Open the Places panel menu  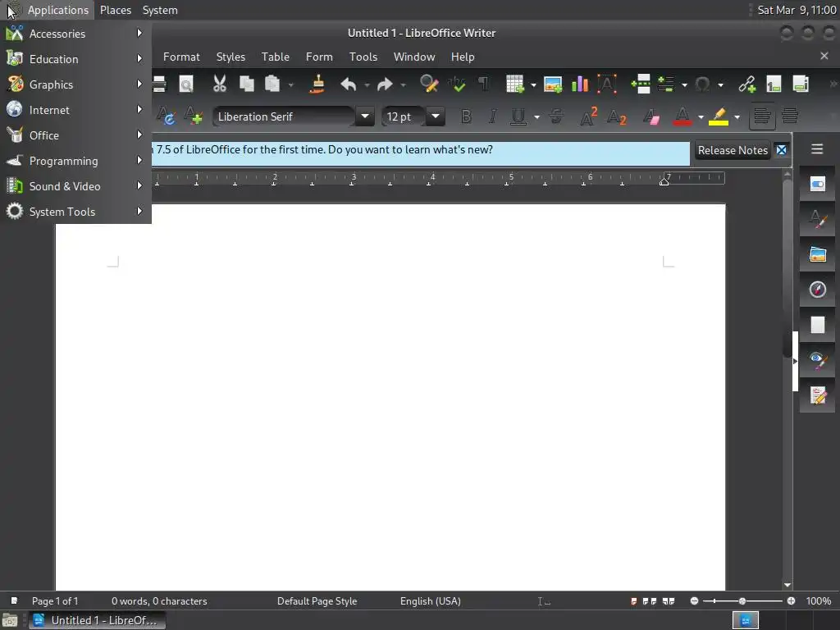pyautogui.click(x=115, y=10)
